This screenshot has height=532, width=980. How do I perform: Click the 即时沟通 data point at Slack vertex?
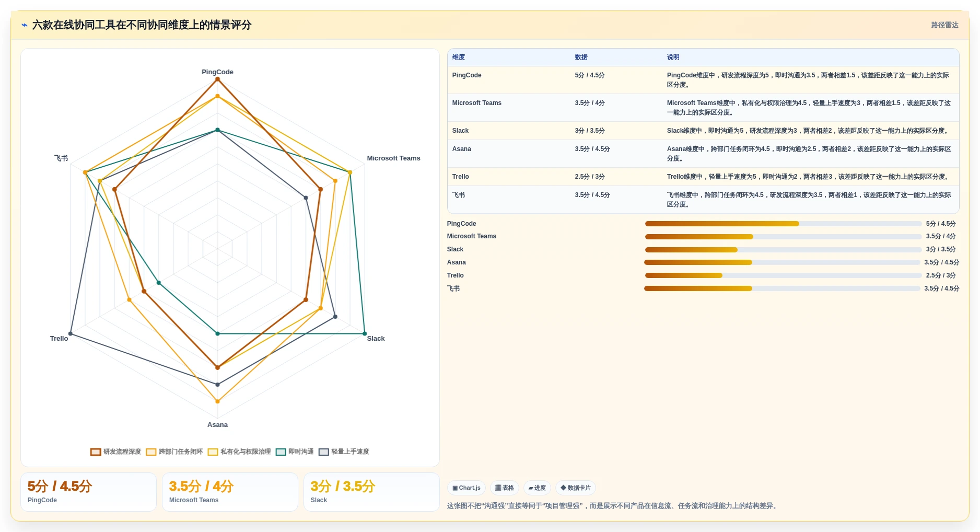pos(365,333)
